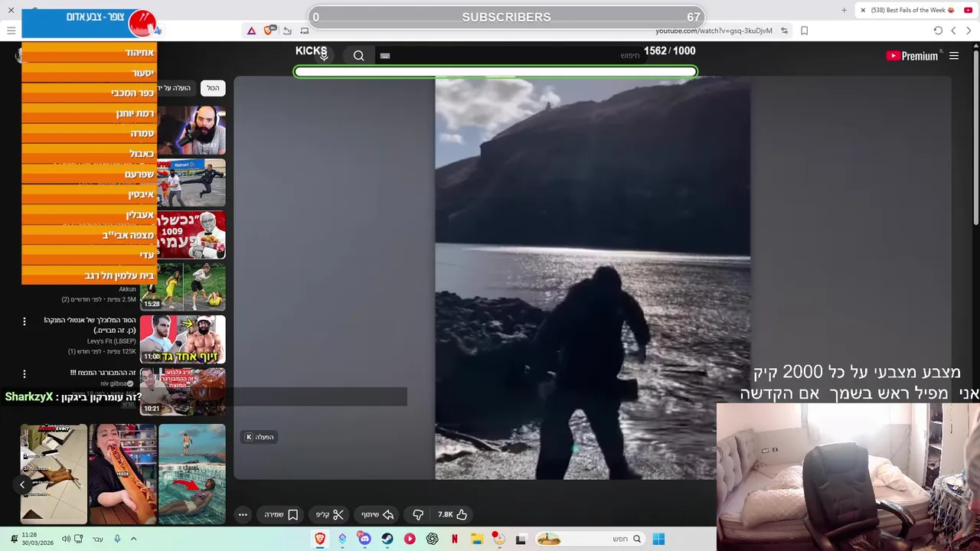The height and width of the screenshot is (551, 980).
Task: Click the page vertical scrollbar
Action: point(975,138)
